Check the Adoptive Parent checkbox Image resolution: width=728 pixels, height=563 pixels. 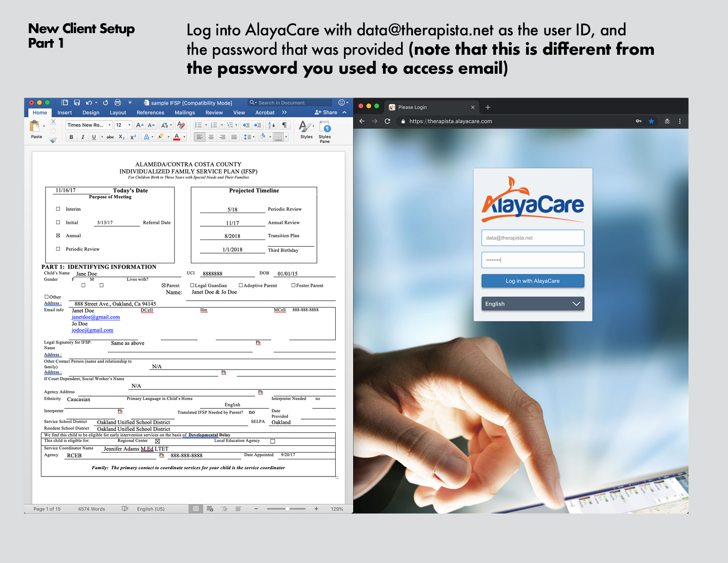[241, 286]
